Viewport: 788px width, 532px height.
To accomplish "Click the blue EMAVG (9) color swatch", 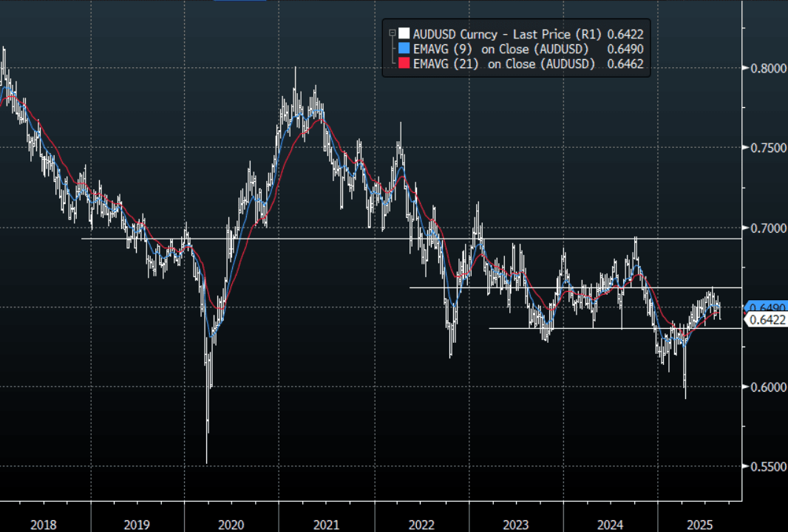I will tap(404, 49).
